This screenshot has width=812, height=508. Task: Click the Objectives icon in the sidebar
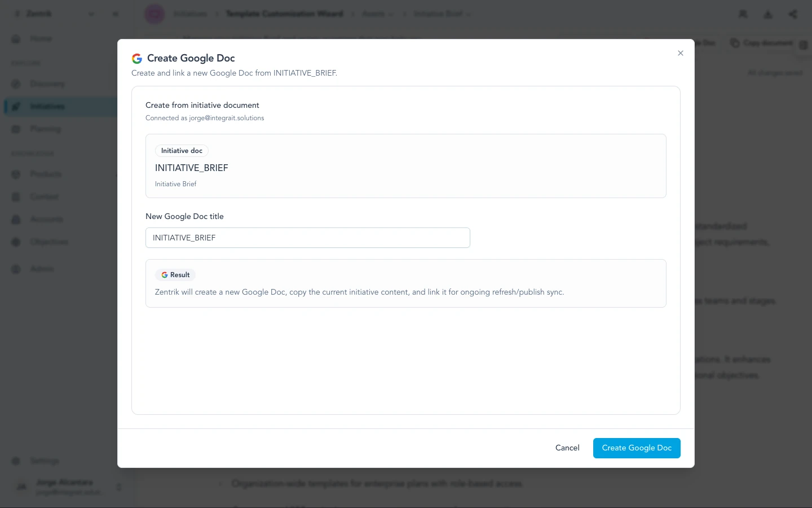click(x=16, y=242)
